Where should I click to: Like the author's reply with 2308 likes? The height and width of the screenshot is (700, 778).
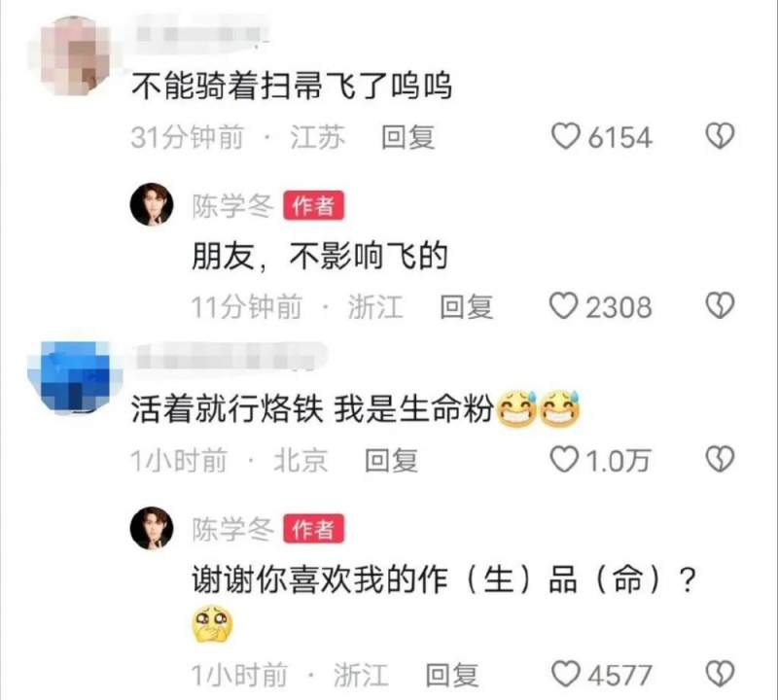[x=564, y=306]
